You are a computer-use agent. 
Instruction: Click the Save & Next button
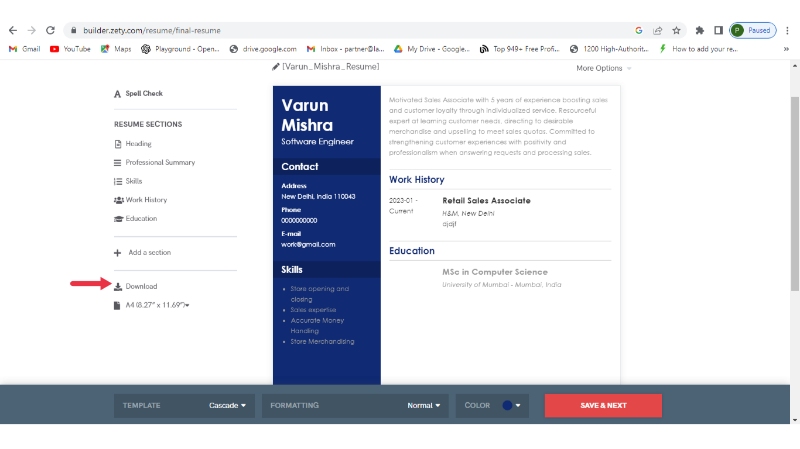coord(603,405)
